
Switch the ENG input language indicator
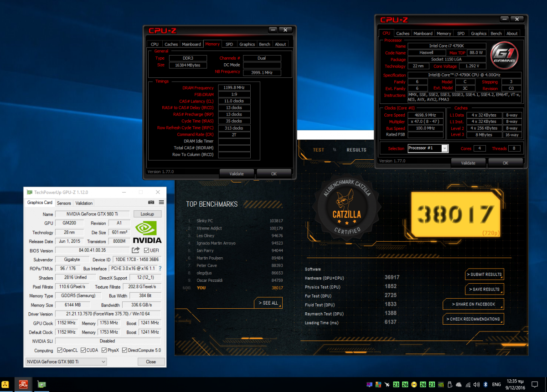coord(497,385)
